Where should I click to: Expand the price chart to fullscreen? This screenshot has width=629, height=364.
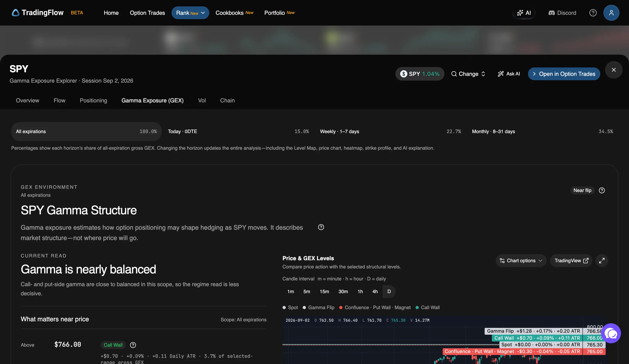(x=602, y=260)
